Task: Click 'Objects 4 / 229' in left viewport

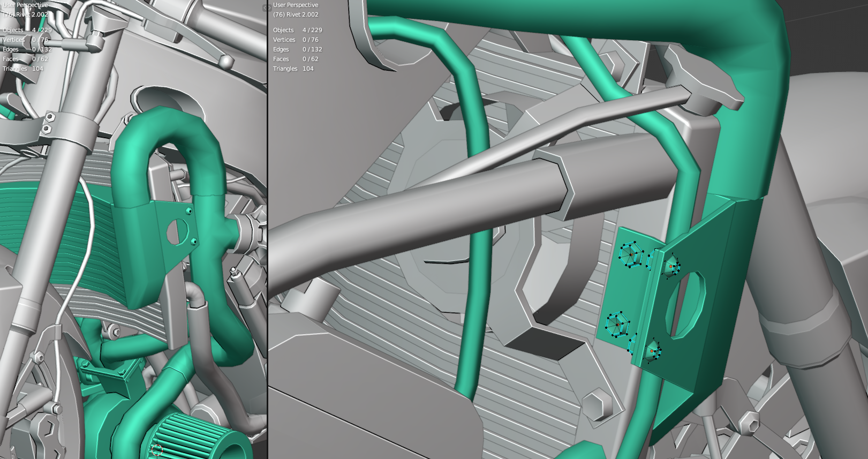Action: (x=27, y=30)
